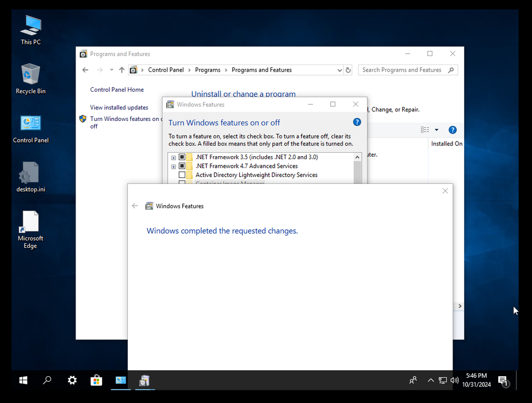Select Control Panel breadcrumb
Viewport: 532px width, 403px height.
click(x=166, y=70)
